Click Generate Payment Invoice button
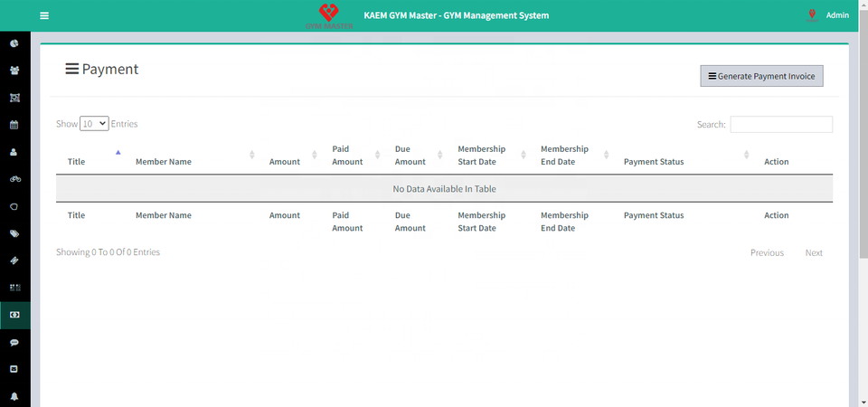This screenshot has width=868, height=407. pos(761,77)
